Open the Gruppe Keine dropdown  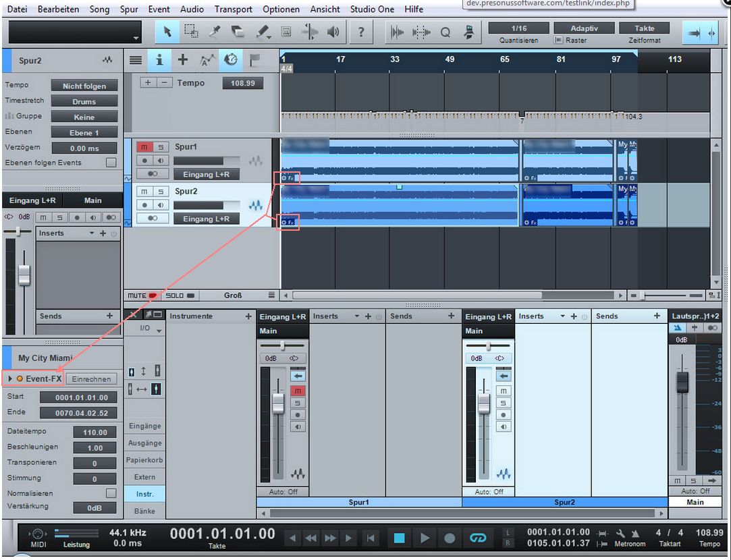84,117
